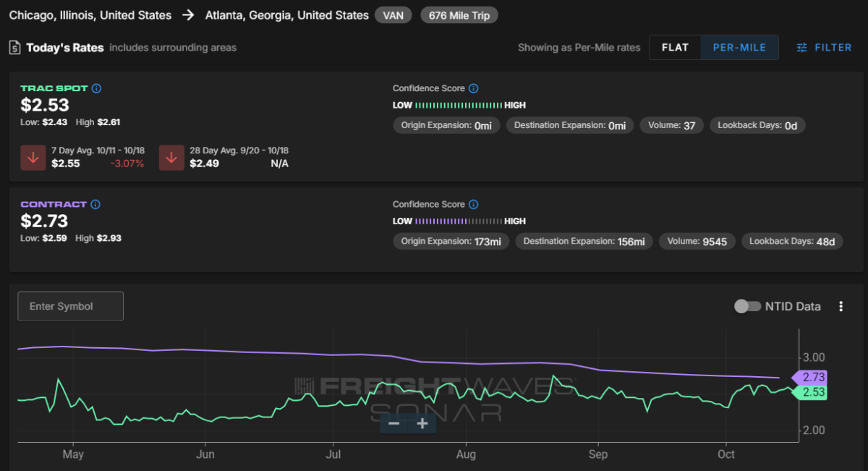The width and height of the screenshot is (868, 471).
Task: Select the PER-MILE rate view
Action: tap(739, 48)
